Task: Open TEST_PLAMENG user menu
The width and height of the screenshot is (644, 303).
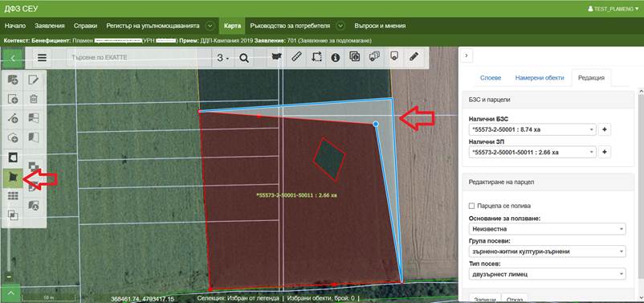Action: tap(613, 8)
